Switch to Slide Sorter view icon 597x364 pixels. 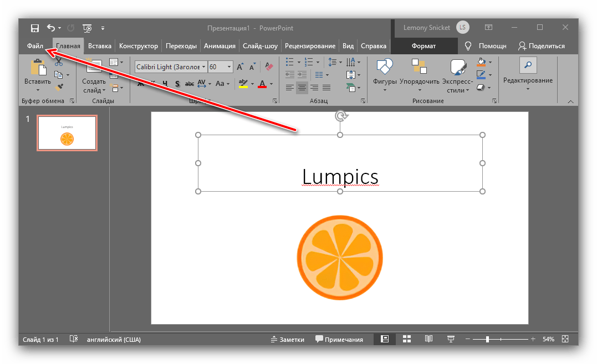pos(406,339)
